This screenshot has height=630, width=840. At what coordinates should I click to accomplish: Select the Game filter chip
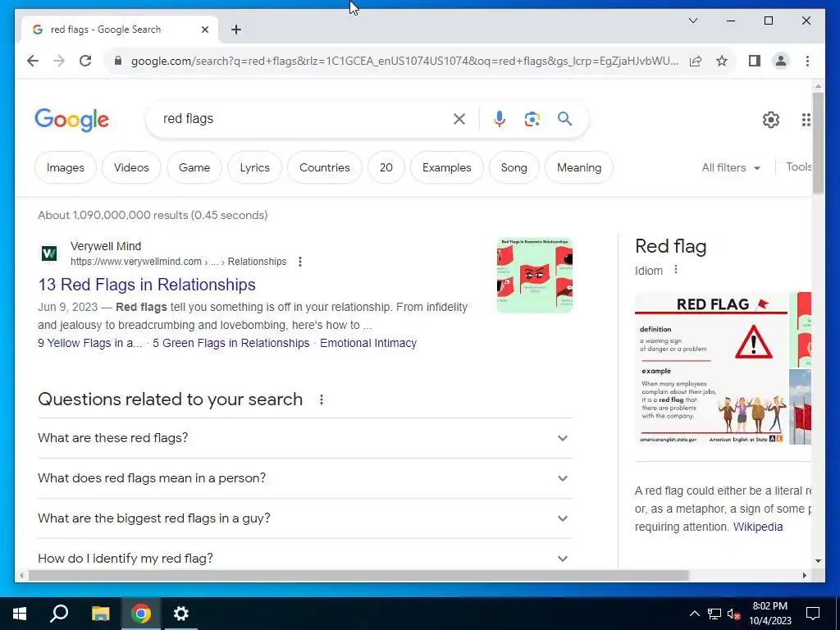(x=194, y=167)
